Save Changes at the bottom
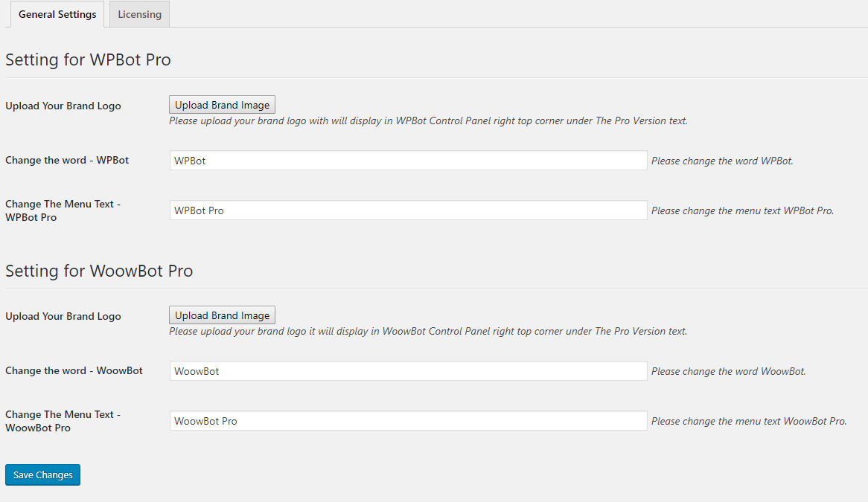Viewport: 868px width, 502px height. 42,475
